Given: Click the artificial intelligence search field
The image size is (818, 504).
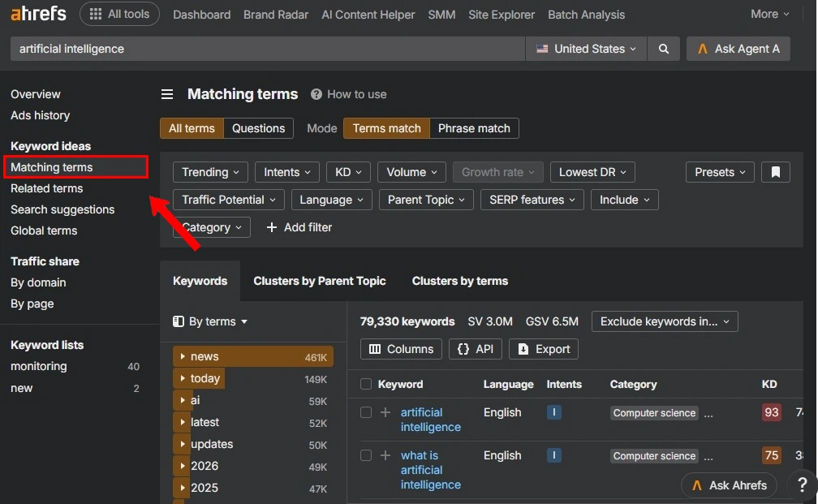Looking at the screenshot, I should pyautogui.click(x=268, y=49).
